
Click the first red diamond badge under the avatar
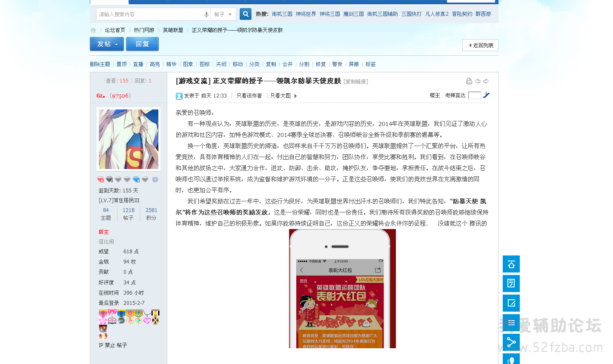pos(100,180)
